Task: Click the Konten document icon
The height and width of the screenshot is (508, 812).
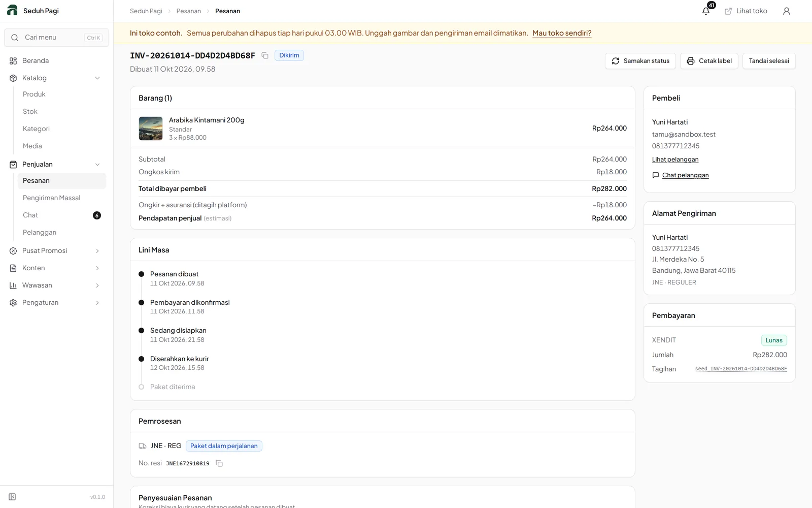Action: coord(13,268)
